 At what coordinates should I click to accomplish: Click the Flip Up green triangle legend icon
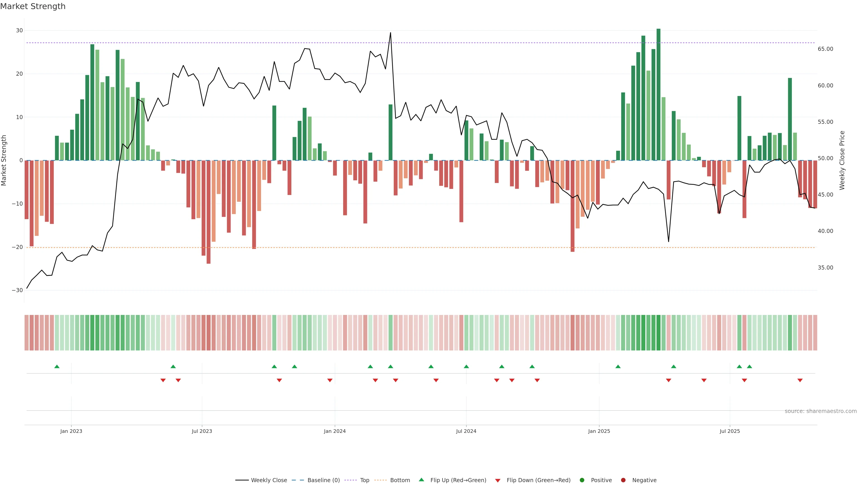(x=421, y=480)
